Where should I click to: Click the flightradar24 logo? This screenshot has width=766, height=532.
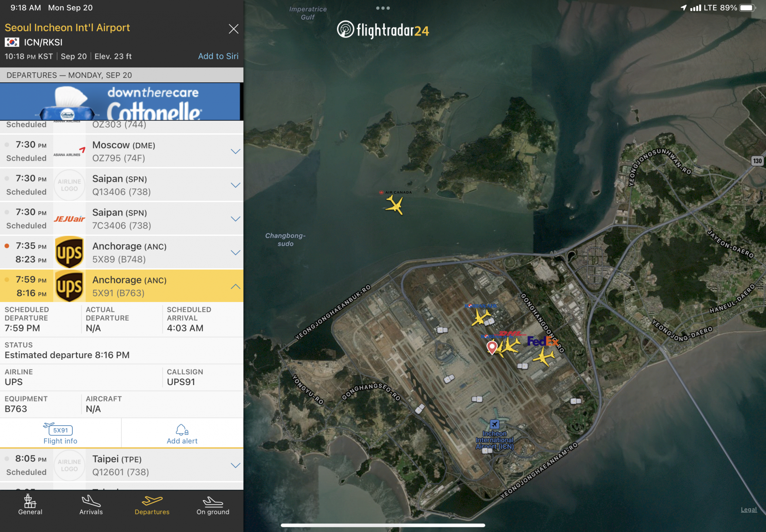coord(383,30)
